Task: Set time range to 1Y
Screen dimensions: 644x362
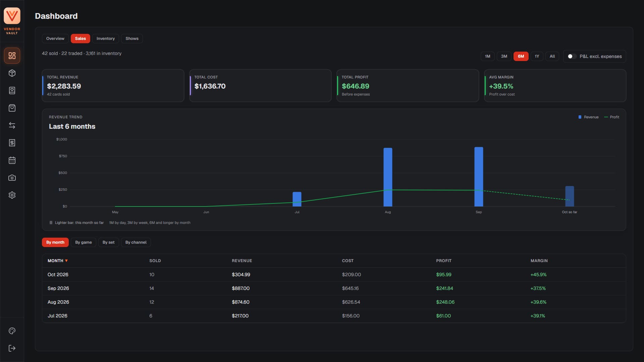Action: click(537, 56)
